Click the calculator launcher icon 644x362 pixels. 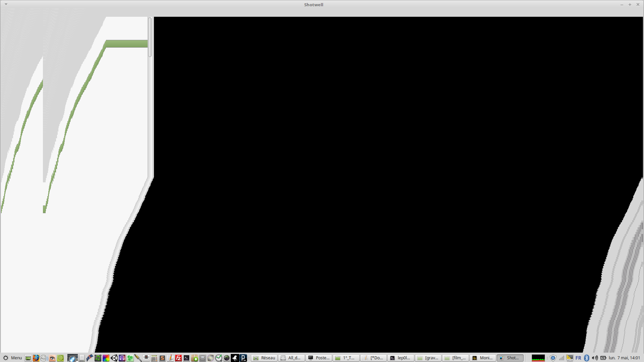[x=154, y=358]
